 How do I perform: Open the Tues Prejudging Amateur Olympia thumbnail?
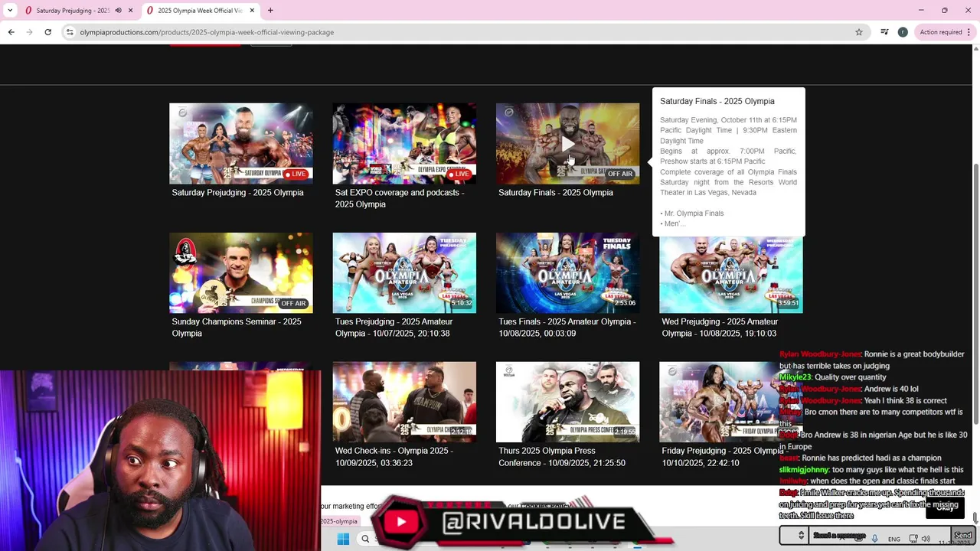click(404, 273)
